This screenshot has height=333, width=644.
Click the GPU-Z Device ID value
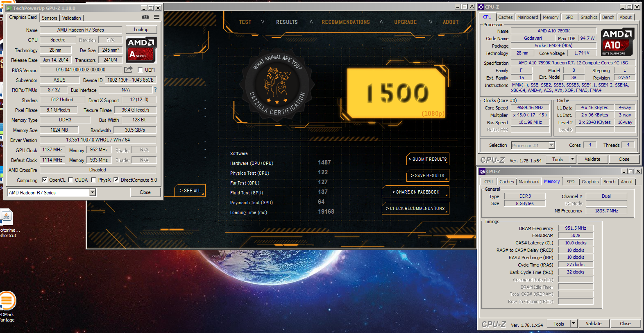(x=130, y=80)
